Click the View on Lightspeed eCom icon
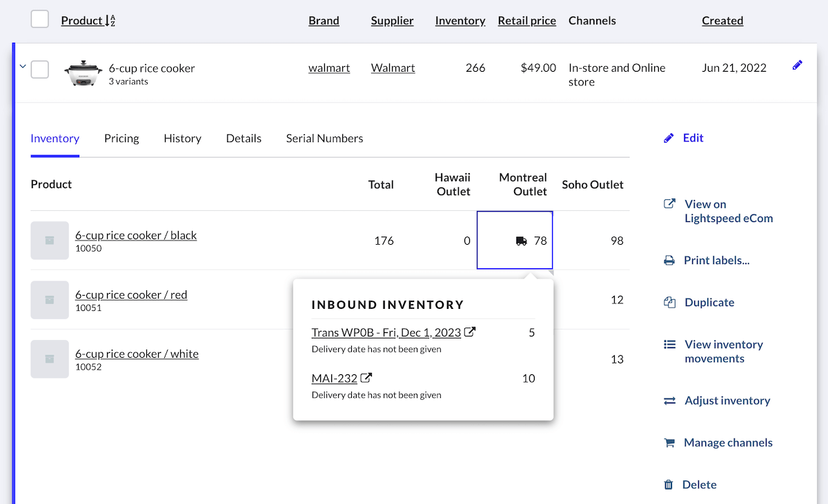The height and width of the screenshot is (504, 828). [x=669, y=204]
